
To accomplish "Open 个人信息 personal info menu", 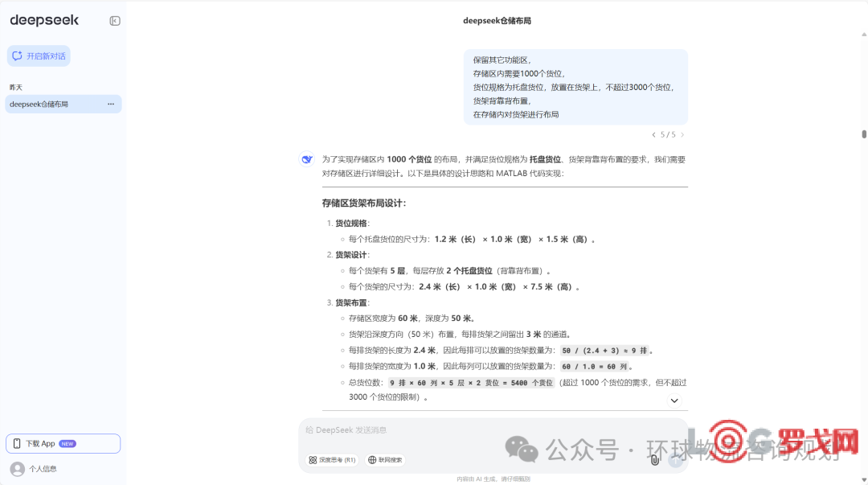I will click(x=43, y=468).
